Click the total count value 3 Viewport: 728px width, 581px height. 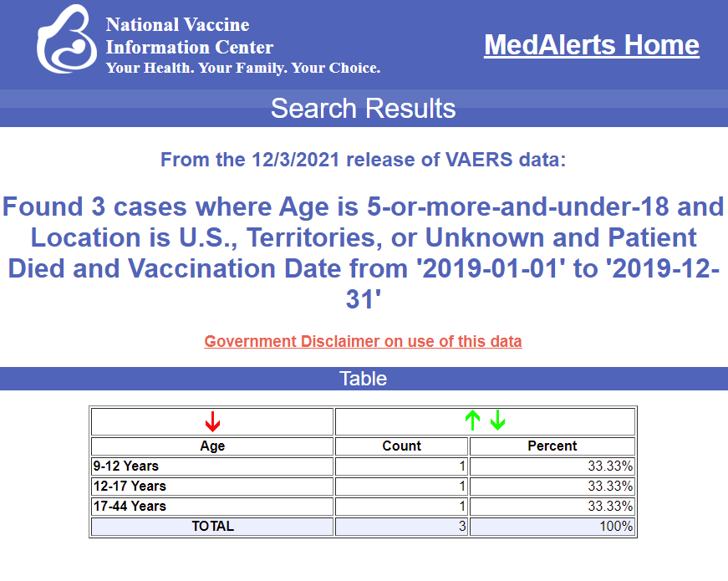(401, 526)
